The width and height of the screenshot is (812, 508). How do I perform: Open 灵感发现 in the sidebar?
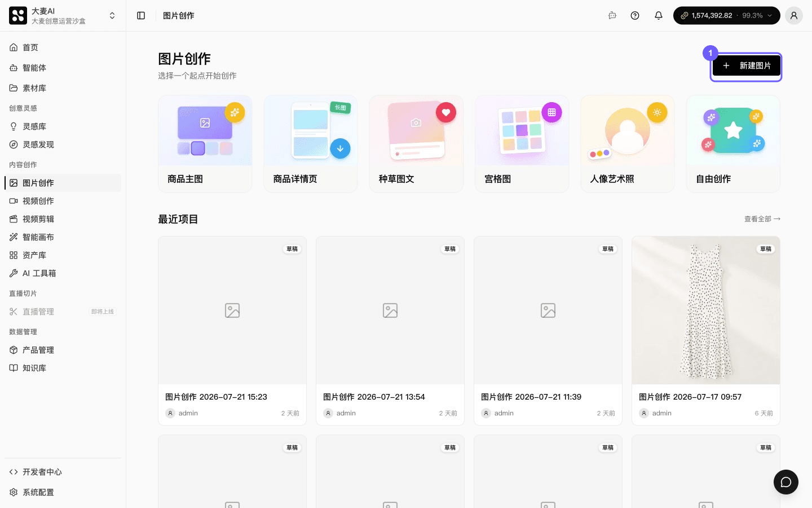pyautogui.click(x=63, y=144)
